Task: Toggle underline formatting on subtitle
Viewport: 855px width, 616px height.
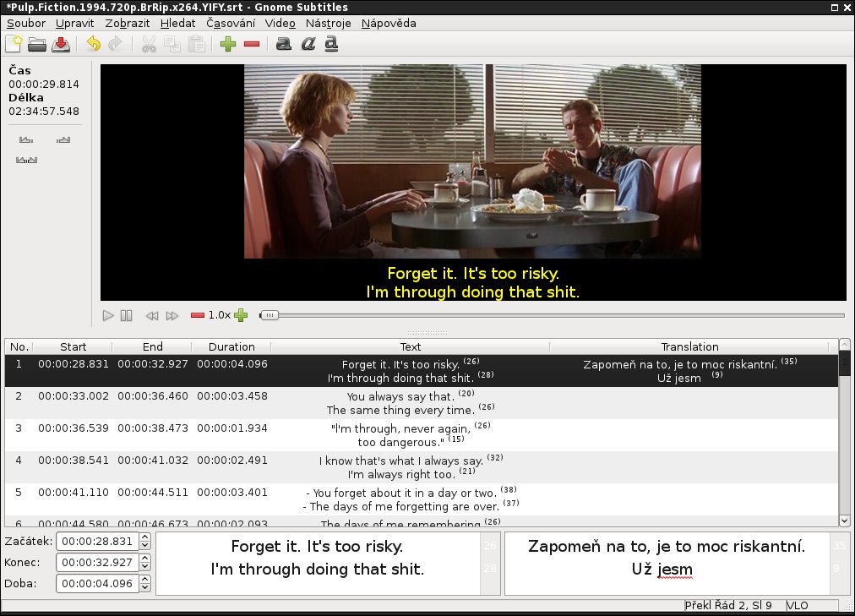Action: click(332, 45)
